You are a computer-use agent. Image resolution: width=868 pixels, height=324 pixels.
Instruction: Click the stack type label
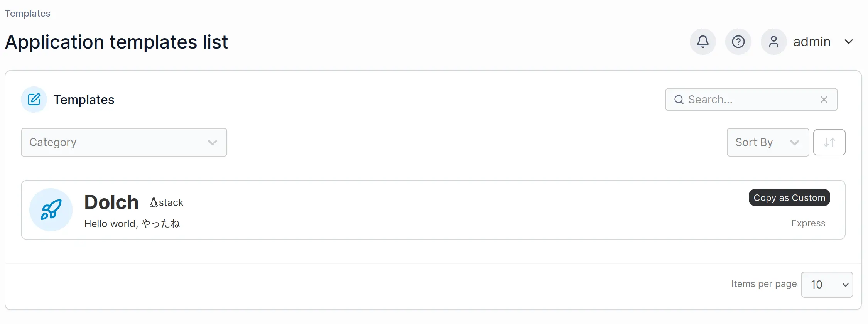pos(171,202)
